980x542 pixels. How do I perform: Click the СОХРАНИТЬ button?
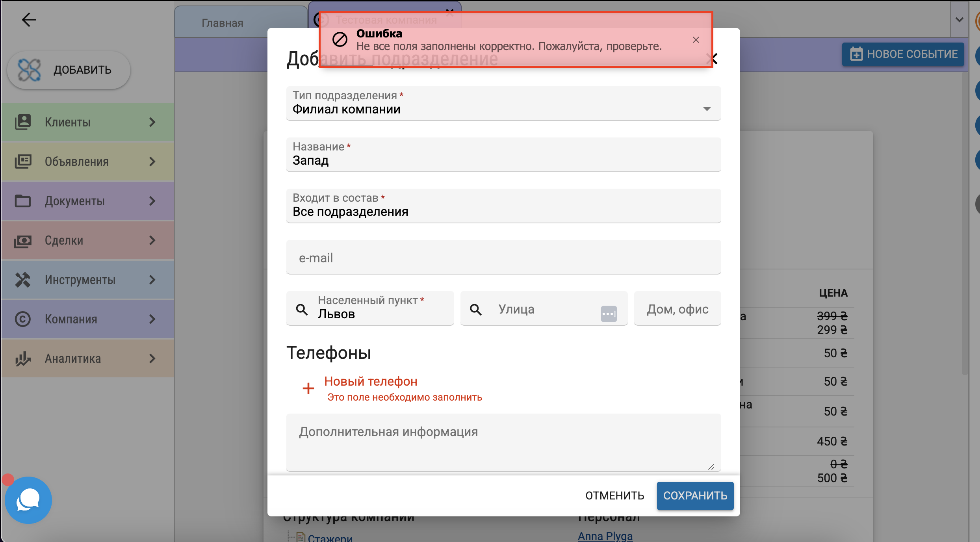[695, 496]
